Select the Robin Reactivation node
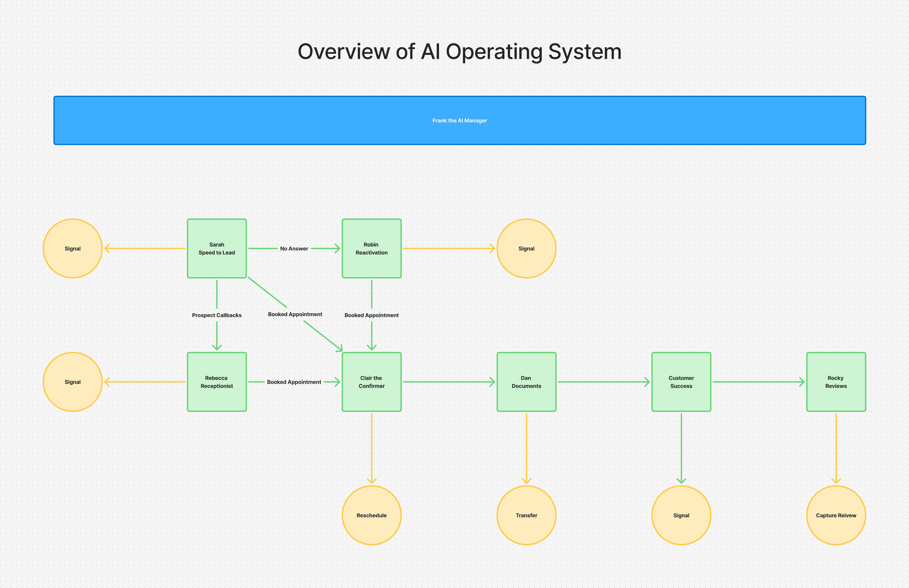Viewport: 909px width, 588px height. pyautogui.click(x=372, y=249)
